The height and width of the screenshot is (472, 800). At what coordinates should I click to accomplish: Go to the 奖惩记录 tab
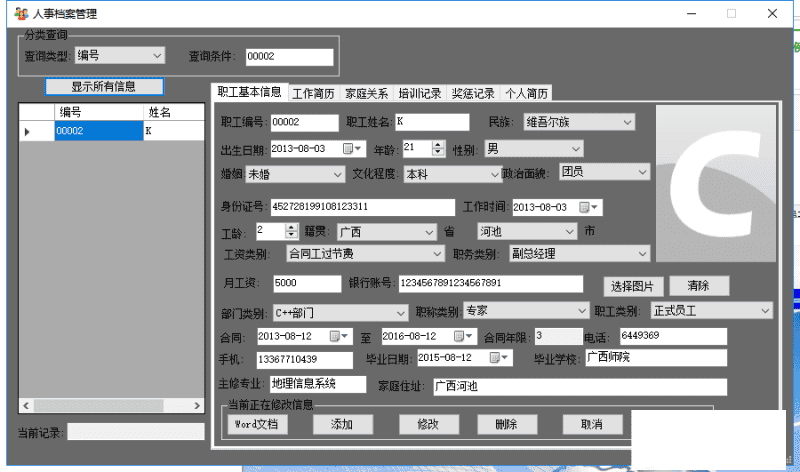pos(473,93)
